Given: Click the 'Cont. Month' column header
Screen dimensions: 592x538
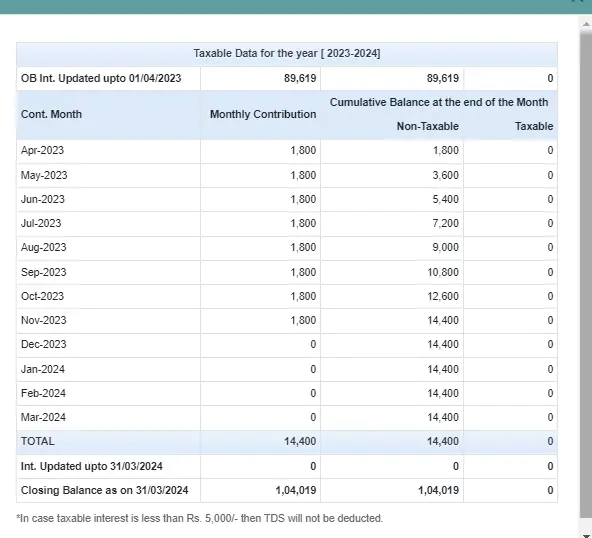Looking at the screenshot, I should [51, 114].
